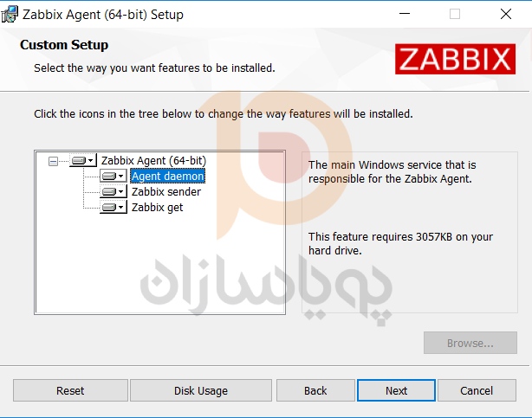This screenshot has width=532, height=418.
Task: Click the Zabbix get feature drive icon
Action: point(109,207)
